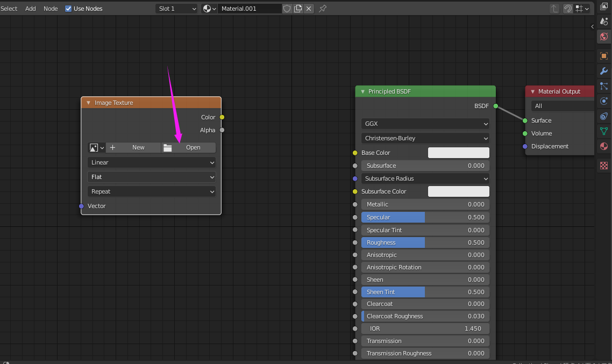
Task: Click the Volume input socket
Action: (525, 134)
